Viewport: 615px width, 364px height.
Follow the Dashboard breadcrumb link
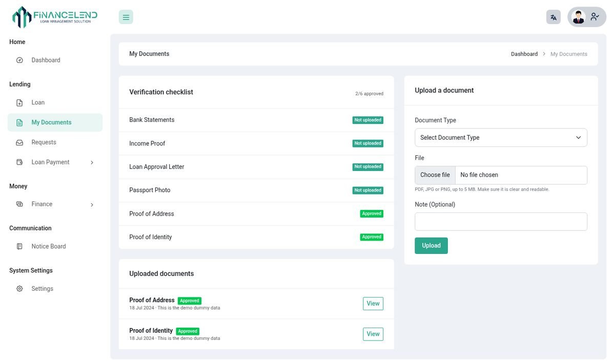524,54
